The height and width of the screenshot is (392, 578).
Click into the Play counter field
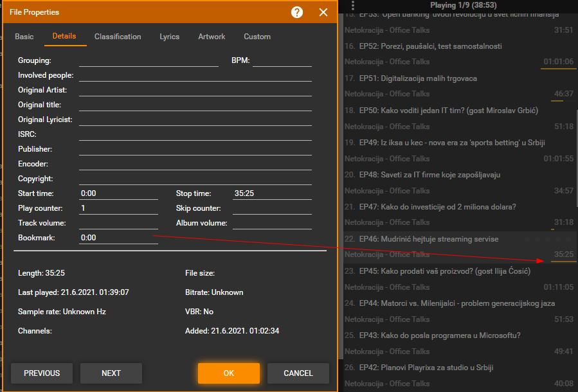click(x=118, y=208)
